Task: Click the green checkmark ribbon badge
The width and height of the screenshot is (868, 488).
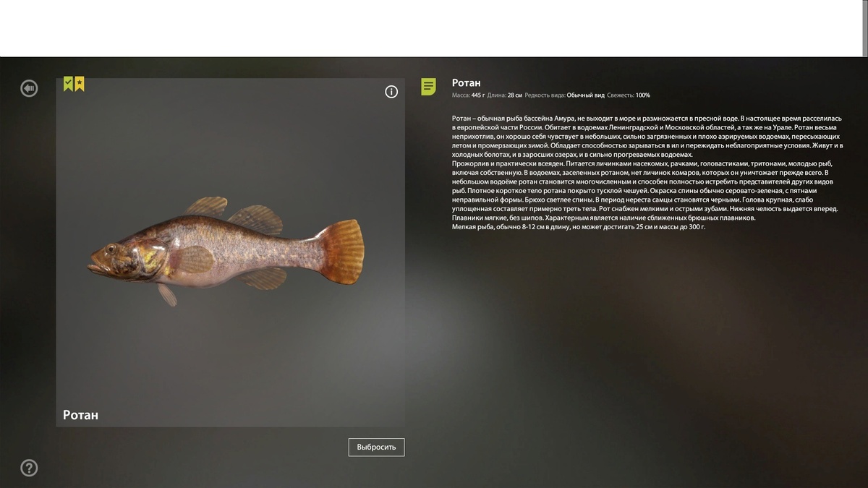Action: (x=69, y=84)
